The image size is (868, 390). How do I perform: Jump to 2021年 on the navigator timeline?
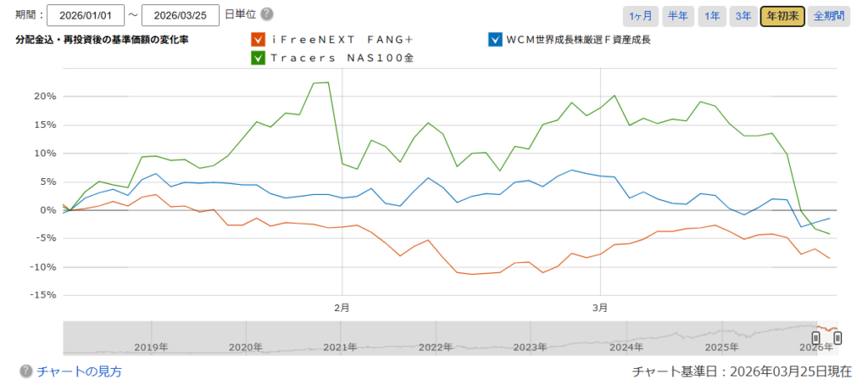pos(339,347)
